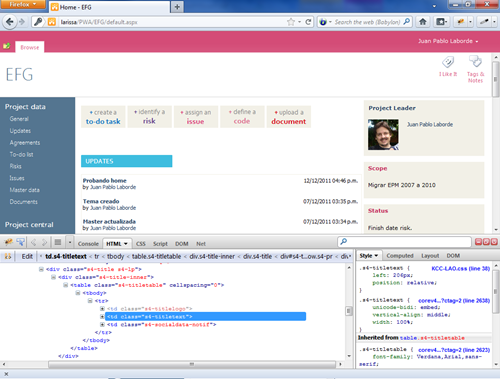
Task: Select the Browse ribbon tab
Action: [30, 47]
